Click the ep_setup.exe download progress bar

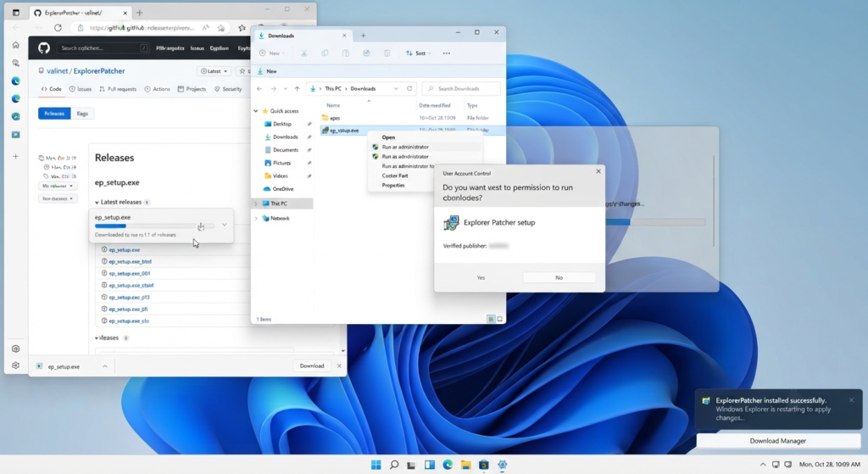154,226
